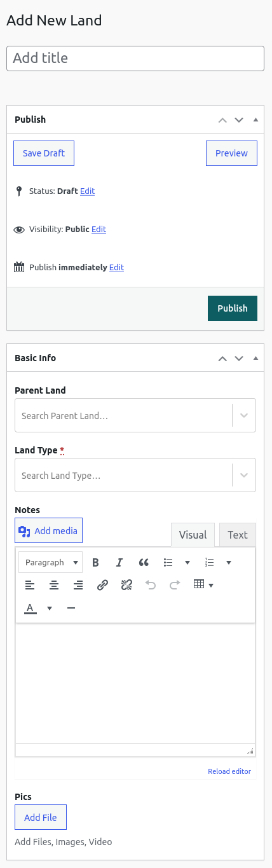Switch to the Visual editor tab
The width and height of the screenshot is (272, 868).
tap(193, 535)
